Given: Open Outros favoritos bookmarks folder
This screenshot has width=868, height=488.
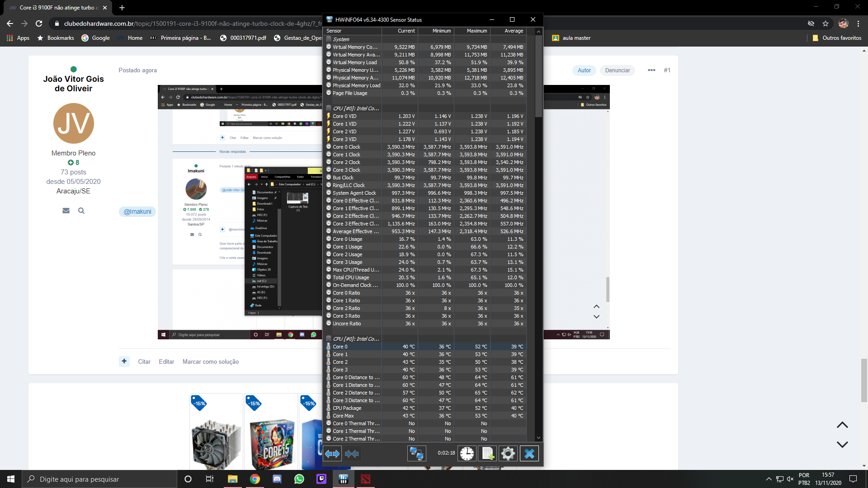Looking at the screenshot, I should (x=837, y=38).
